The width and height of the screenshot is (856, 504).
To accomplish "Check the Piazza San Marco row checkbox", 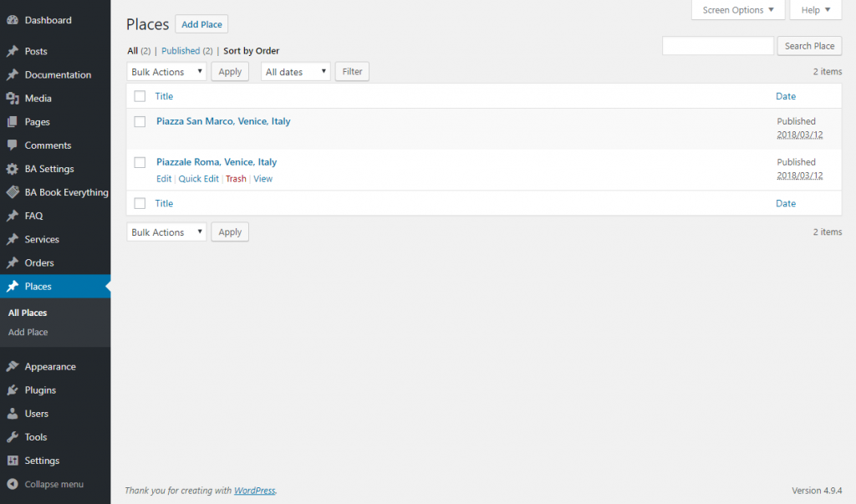I will coord(140,122).
